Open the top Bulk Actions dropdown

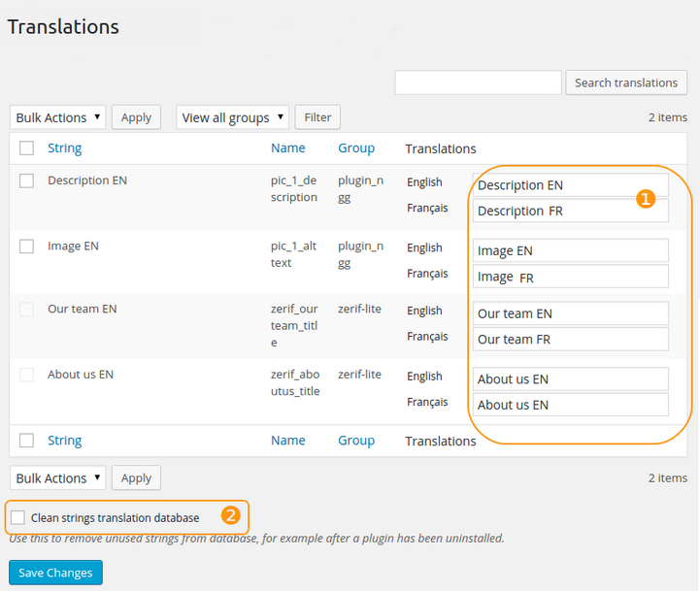pyautogui.click(x=58, y=117)
